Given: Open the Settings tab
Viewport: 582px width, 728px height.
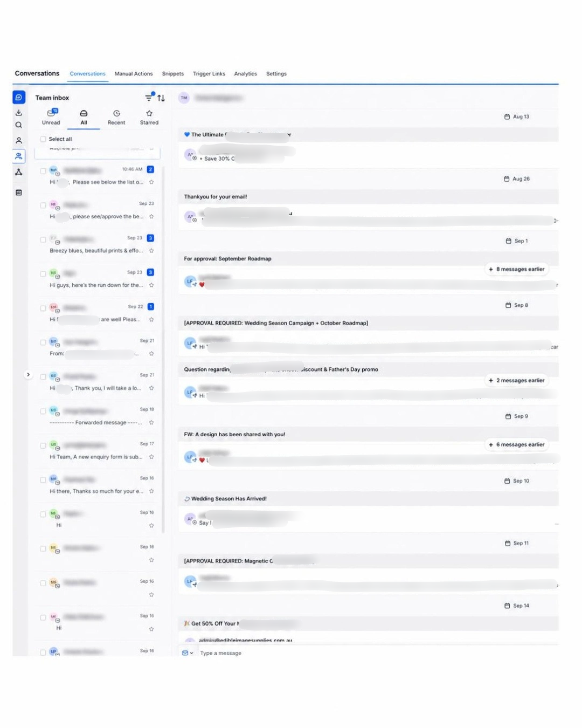Looking at the screenshot, I should point(276,74).
